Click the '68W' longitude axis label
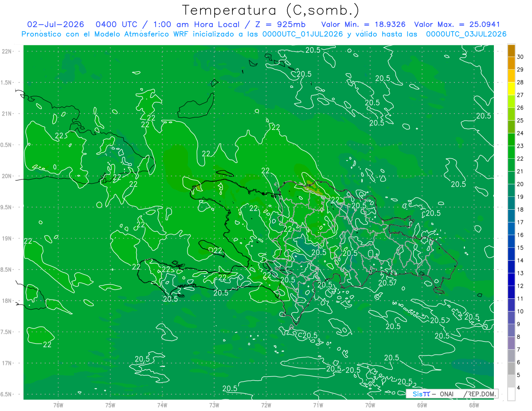The image size is (532, 411). [x=474, y=405]
